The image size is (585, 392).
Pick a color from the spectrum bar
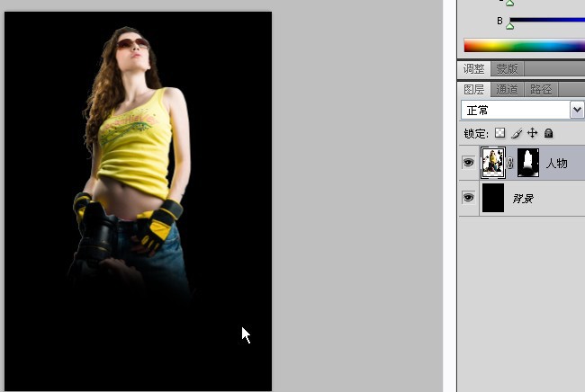click(524, 46)
